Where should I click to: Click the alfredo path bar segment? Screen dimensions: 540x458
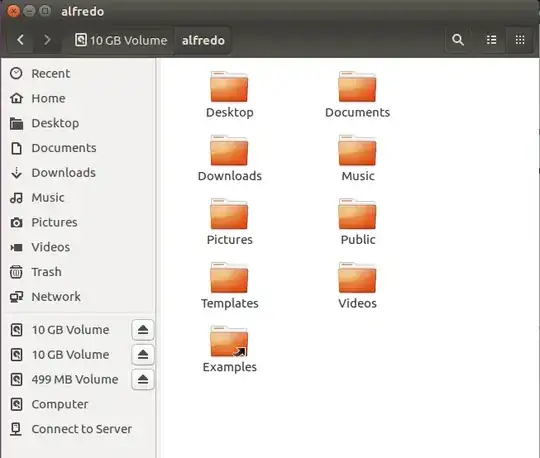coord(203,40)
